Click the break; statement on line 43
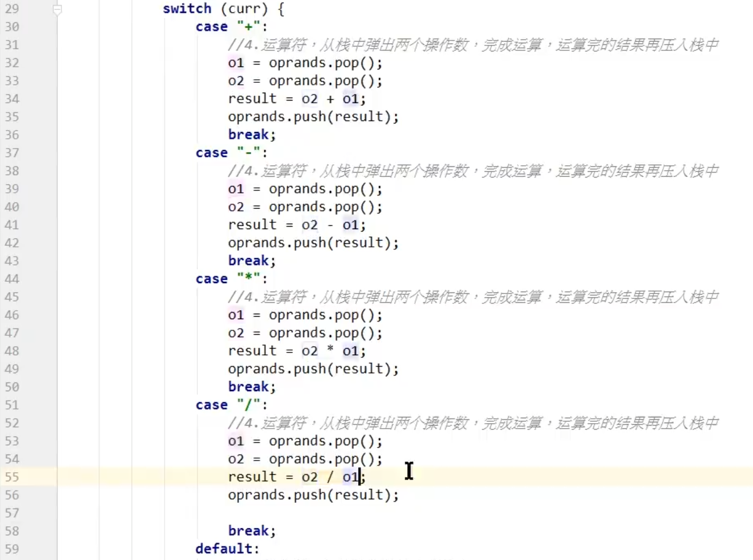753x560 pixels. pos(252,261)
